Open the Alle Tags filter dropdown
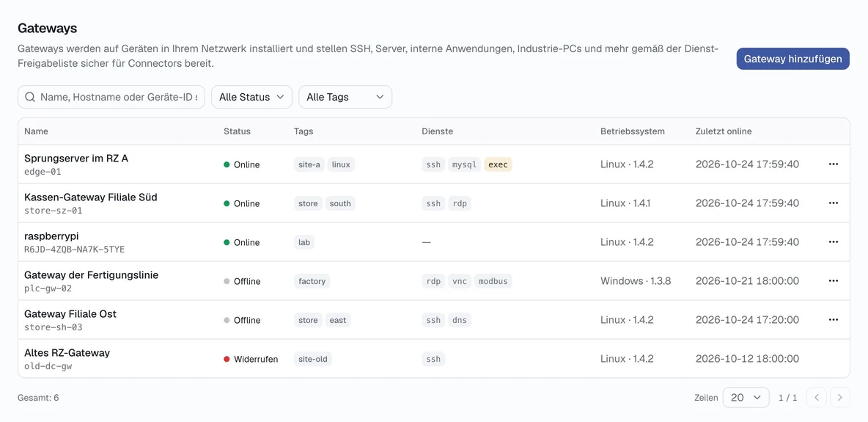Image resolution: width=868 pixels, height=422 pixels. [x=345, y=97]
